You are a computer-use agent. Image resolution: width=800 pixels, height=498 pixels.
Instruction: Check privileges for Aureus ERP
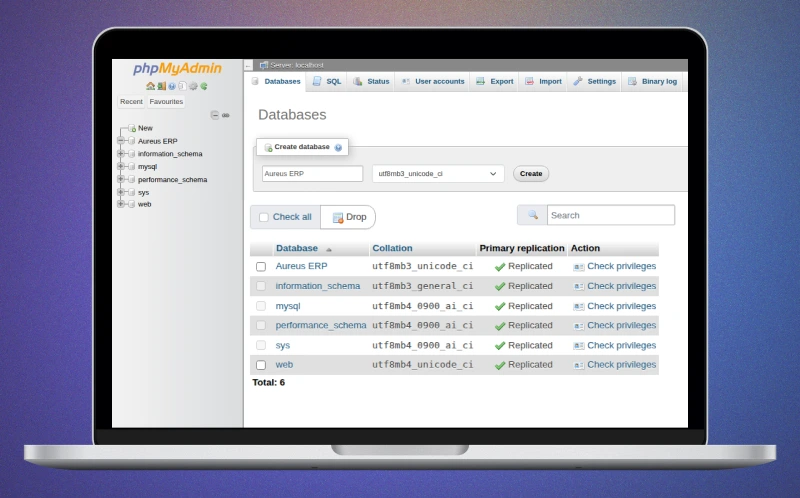615,266
